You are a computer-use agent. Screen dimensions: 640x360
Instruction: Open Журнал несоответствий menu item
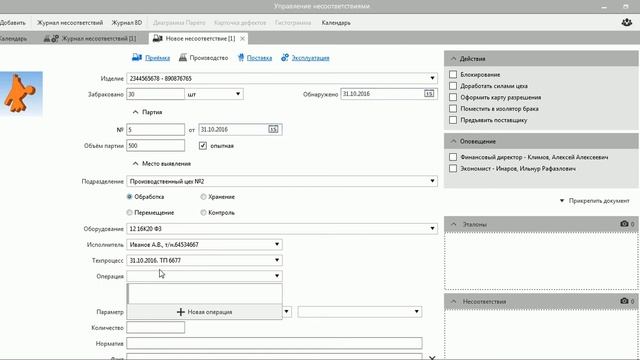point(70,23)
